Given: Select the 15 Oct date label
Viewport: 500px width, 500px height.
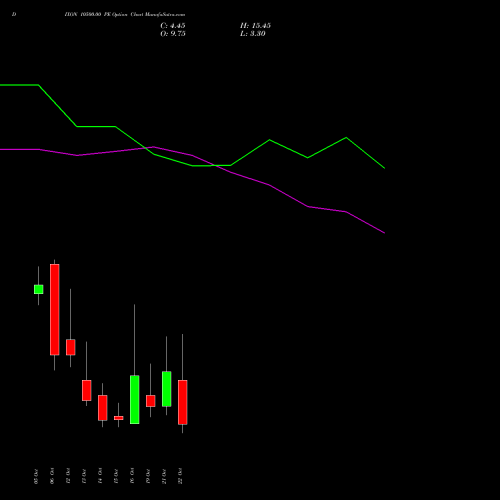Looking at the screenshot, I should click(116, 476).
